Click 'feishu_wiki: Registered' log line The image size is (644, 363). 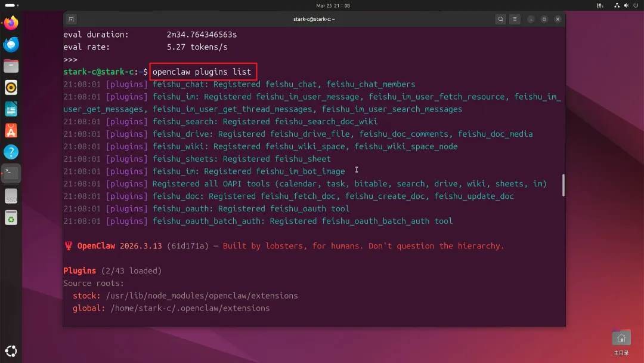(261, 146)
